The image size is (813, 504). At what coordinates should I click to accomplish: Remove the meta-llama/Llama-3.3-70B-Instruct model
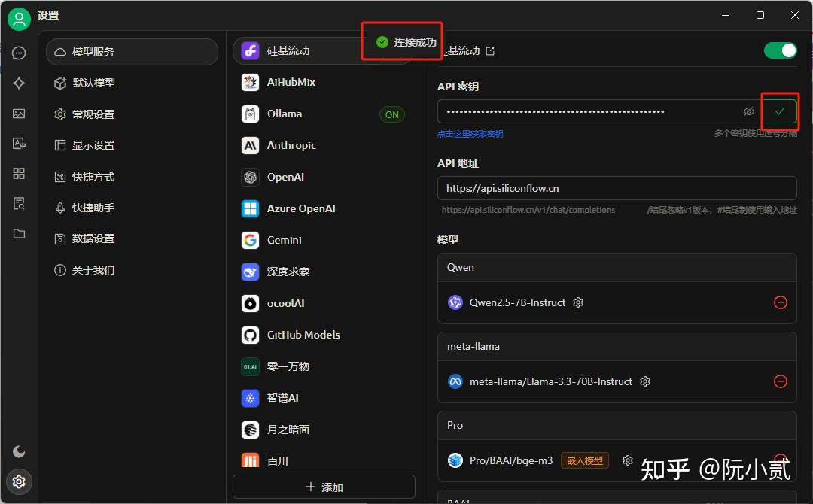tap(781, 381)
